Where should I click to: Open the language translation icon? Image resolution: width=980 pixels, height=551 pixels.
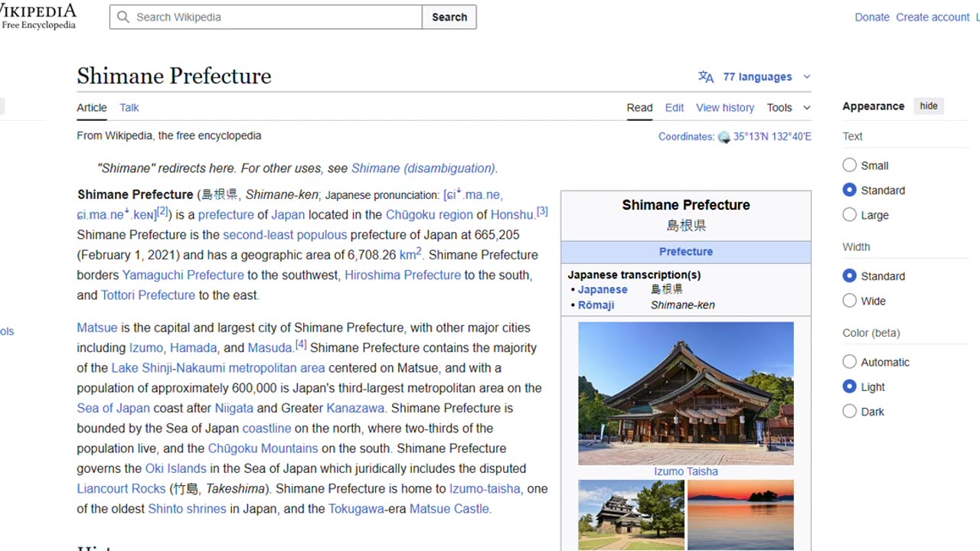pos(706,77)
